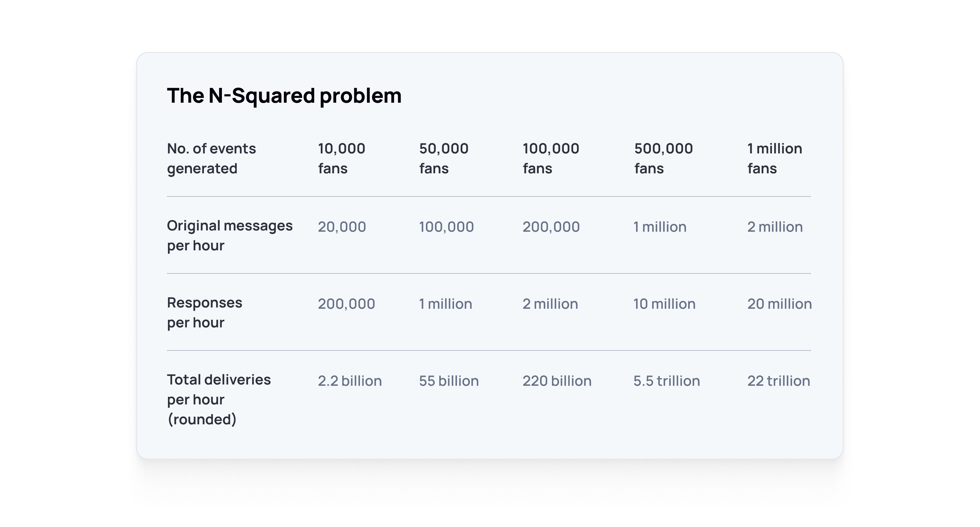Screen dimensions: 980x527
Task: Click the "The N-Squared problem" title
Action: 284,95
